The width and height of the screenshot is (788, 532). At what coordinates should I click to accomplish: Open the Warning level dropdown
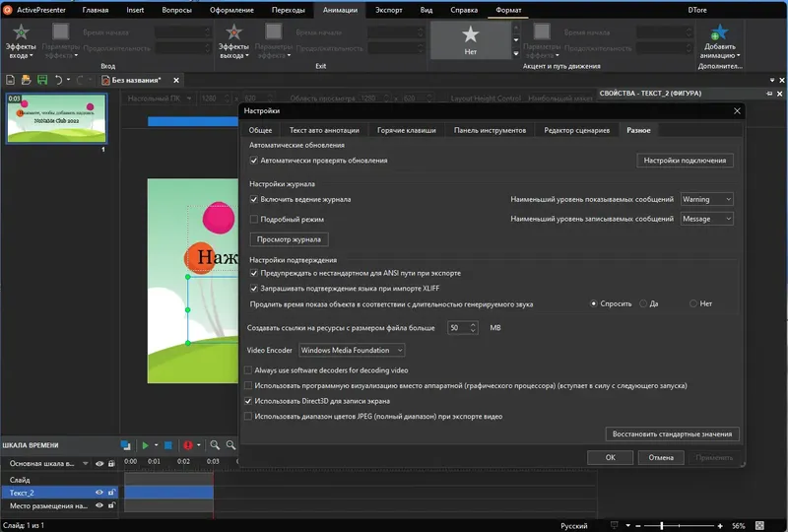[x=707, y=199]
